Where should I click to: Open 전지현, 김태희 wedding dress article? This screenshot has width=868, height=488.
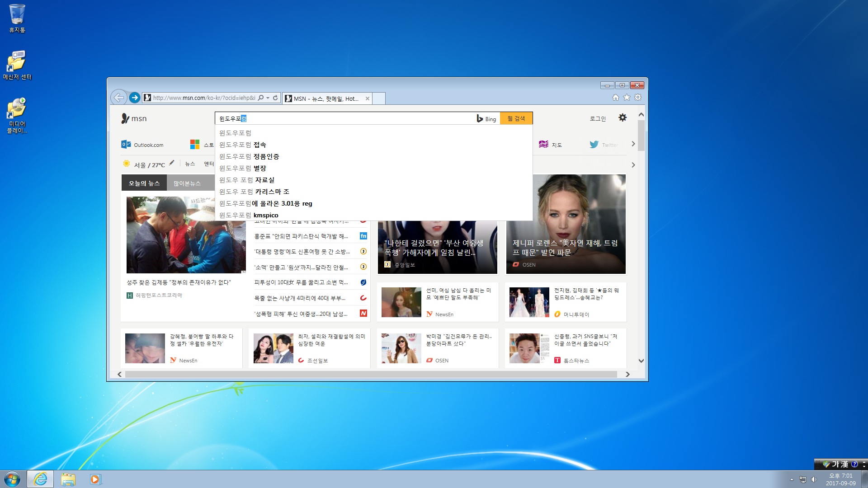(566, 303)
